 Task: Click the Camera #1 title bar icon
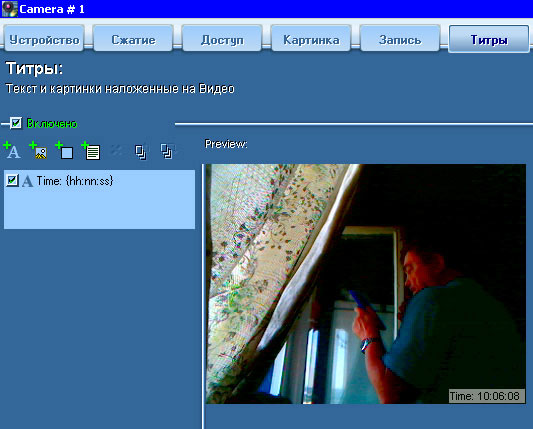[x=10, y=9]
